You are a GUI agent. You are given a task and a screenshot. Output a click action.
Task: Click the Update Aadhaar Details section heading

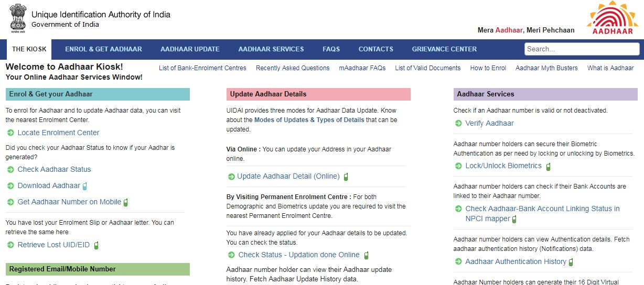318,94
